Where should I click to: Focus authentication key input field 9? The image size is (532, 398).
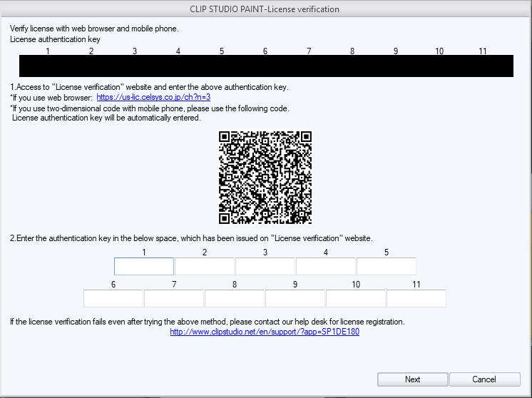[295, 299]
